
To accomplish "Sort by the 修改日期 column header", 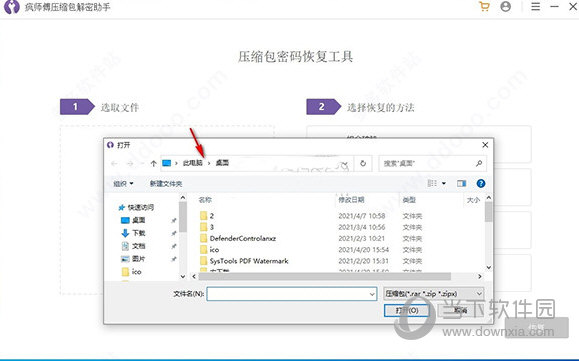I will [352, 200].
